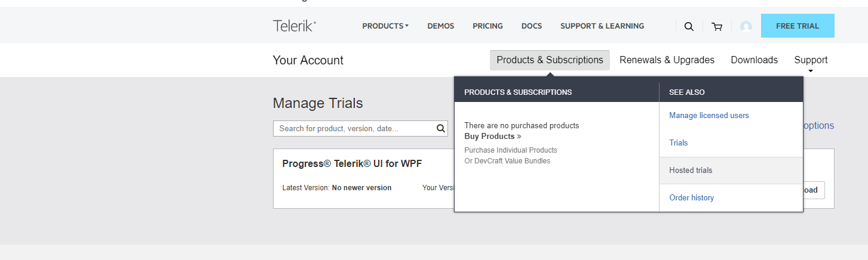Open the shopping cart icon

717,26
